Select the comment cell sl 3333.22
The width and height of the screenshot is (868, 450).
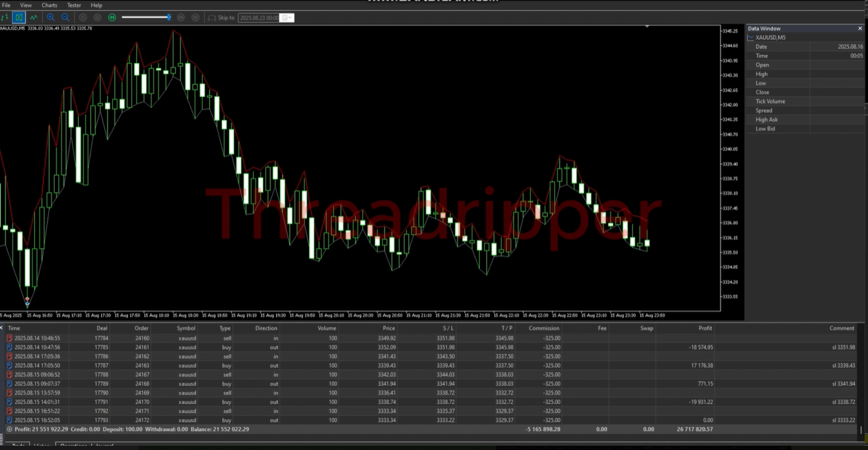842,421
